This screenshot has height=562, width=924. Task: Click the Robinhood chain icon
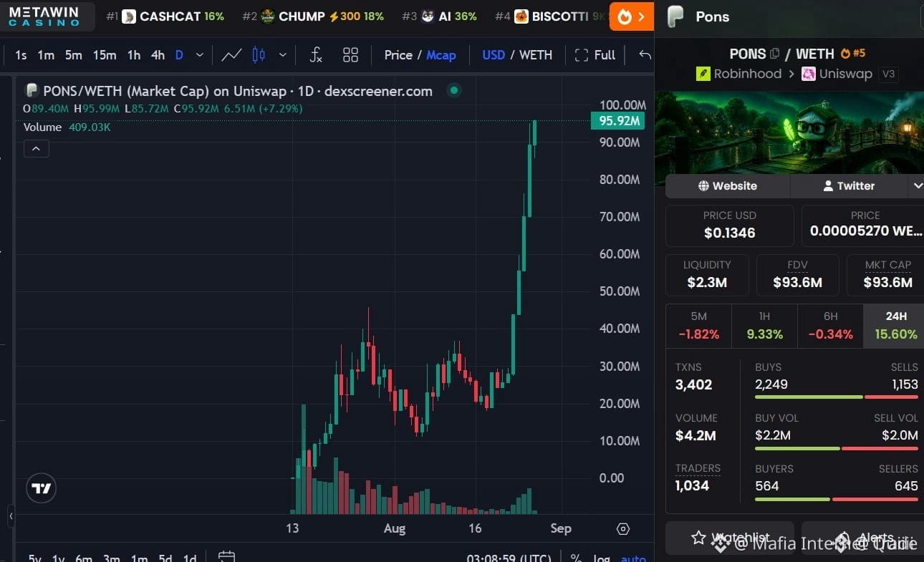point(702,74)
